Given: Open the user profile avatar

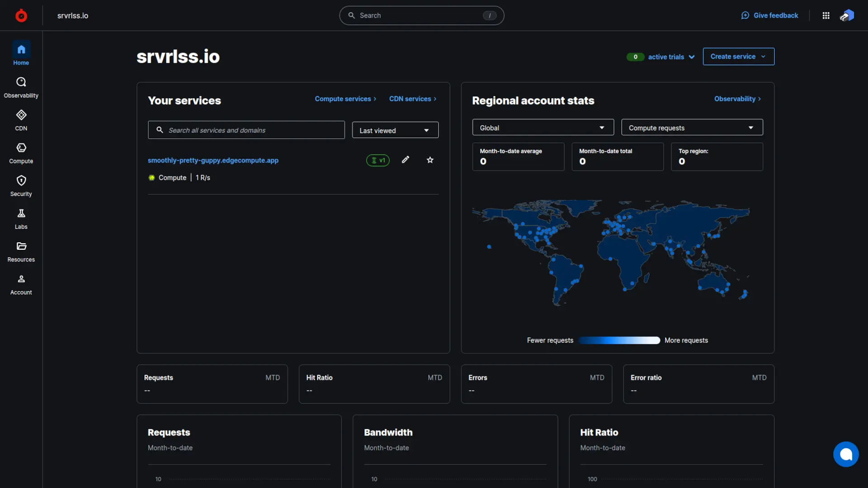Looking at the screenshot, I should [847, 15].
